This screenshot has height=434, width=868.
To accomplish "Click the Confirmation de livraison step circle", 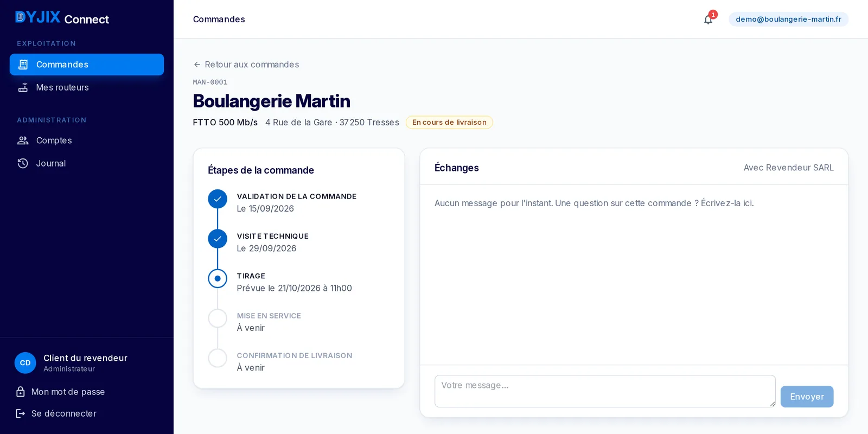I will [x=218, y=358].
